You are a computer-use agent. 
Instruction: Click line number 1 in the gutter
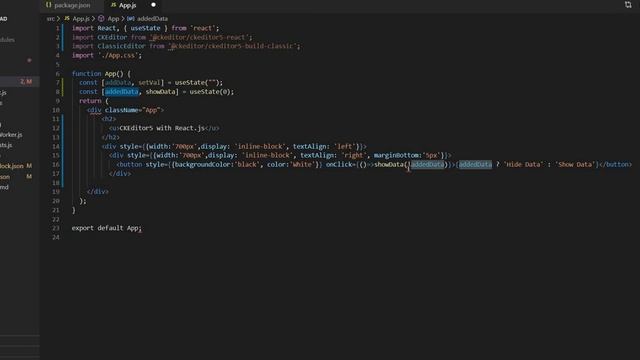[x=58, y=28]
